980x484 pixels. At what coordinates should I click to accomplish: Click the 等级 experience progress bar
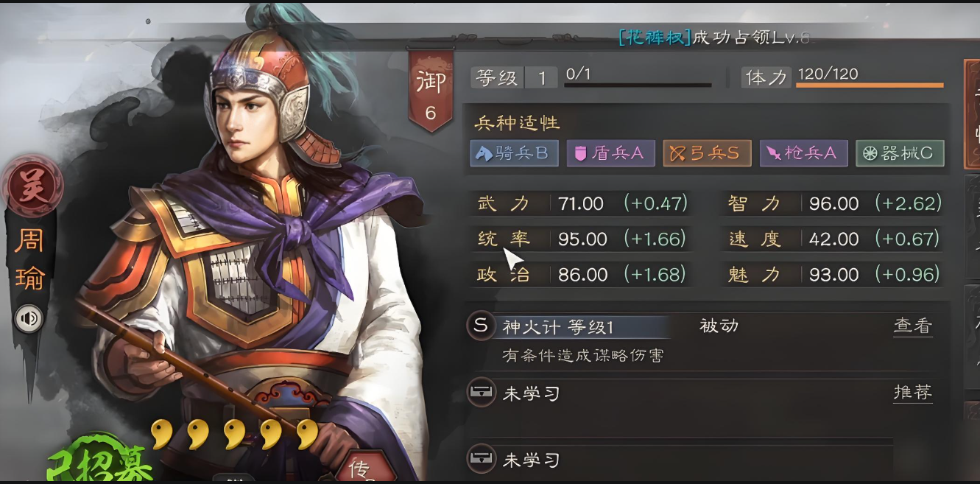[638, 85]
